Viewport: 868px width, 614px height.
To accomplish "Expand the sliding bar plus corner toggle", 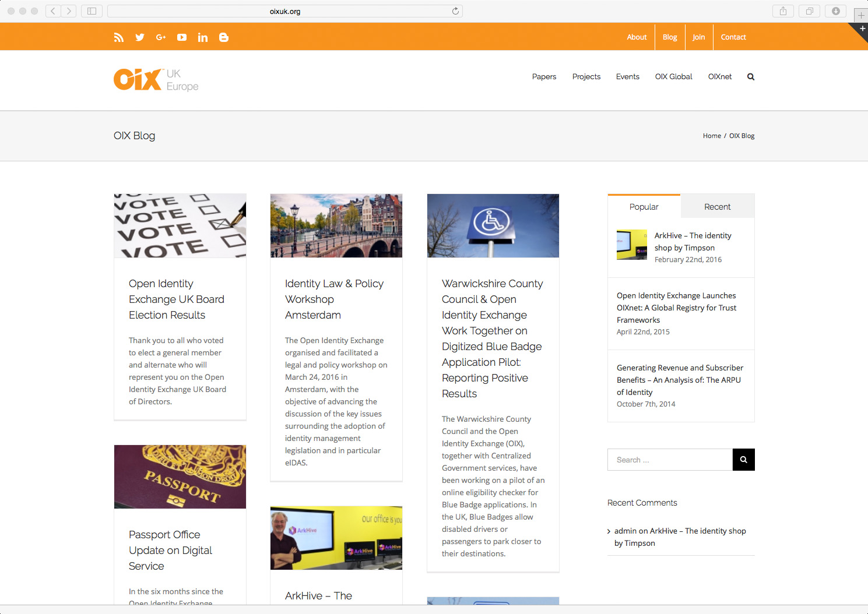I will click(x=862, y=29).
